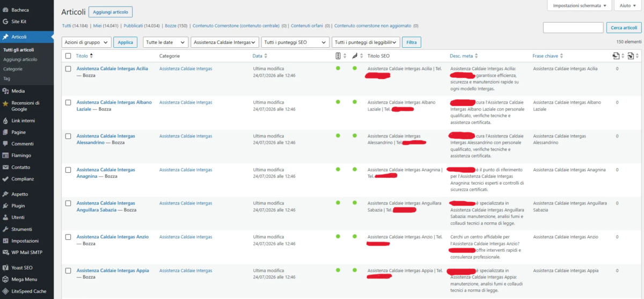Open the Tag submenu item

pyautogui.click(x=6, y=78)
